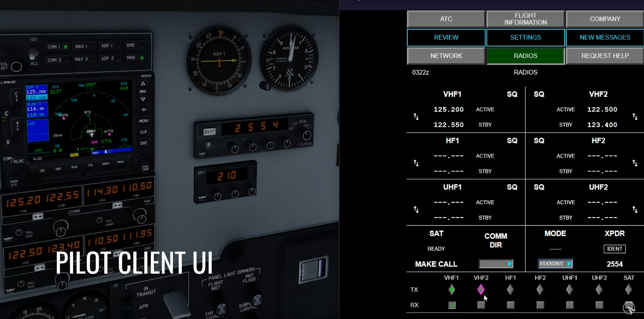Viewport: 644px width, 319px height.
Task: Click the COM1 radio tuning knob
Action: (x=61, y=229)
